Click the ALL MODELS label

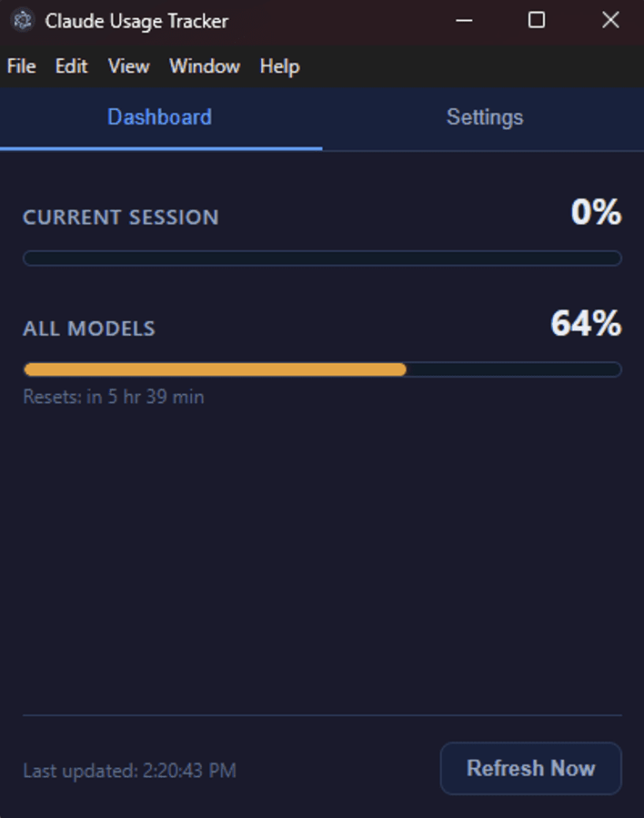click(88, 328)
